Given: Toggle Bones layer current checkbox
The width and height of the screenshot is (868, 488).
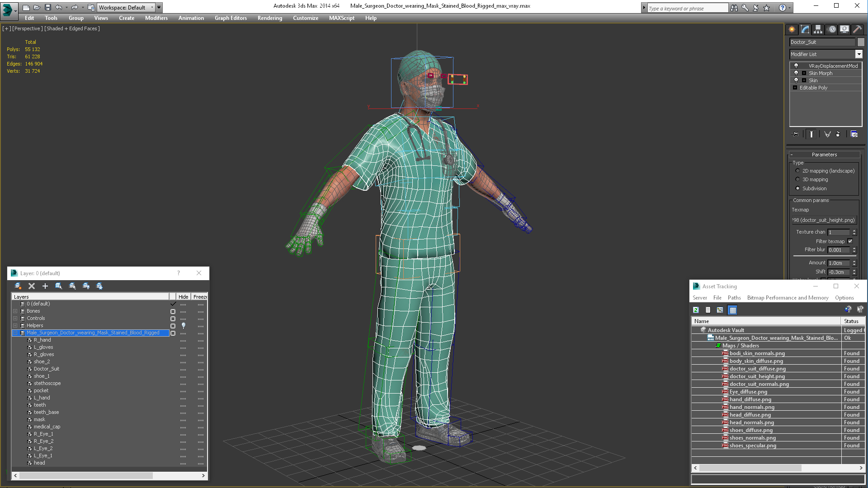Looking at the screenshot, I should 173,311.
